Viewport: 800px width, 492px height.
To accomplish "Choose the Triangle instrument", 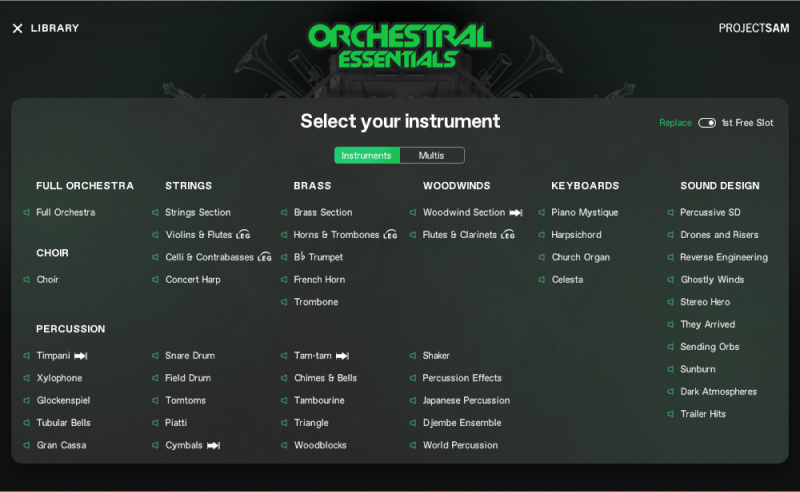I will tap(311, 423).
